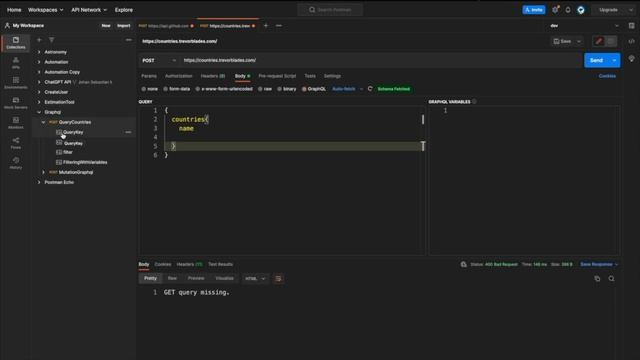This screenshot has width=640, height=360.
Task: Open the APIs sidebar panel
Action: pyautogui.click(x=16, y=63)
